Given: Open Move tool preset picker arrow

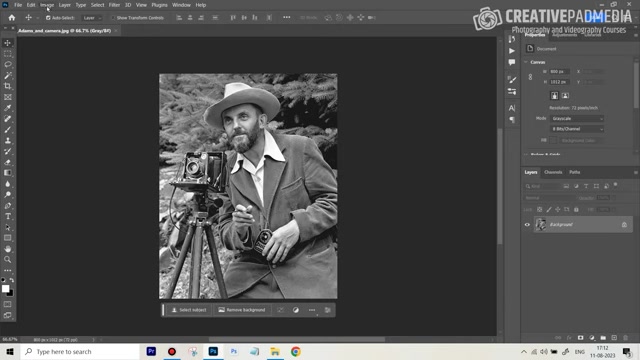Looking at the screenshot, I should [38, 18].
